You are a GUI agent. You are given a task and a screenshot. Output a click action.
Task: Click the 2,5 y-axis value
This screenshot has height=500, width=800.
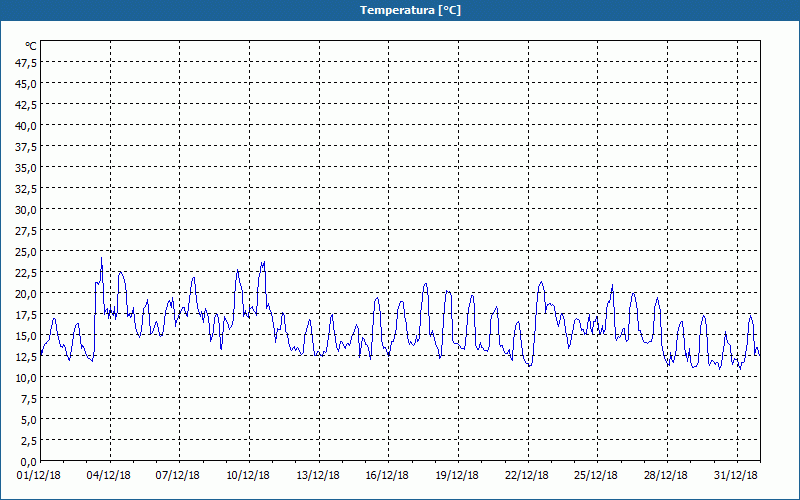click(x=29, y=441)
